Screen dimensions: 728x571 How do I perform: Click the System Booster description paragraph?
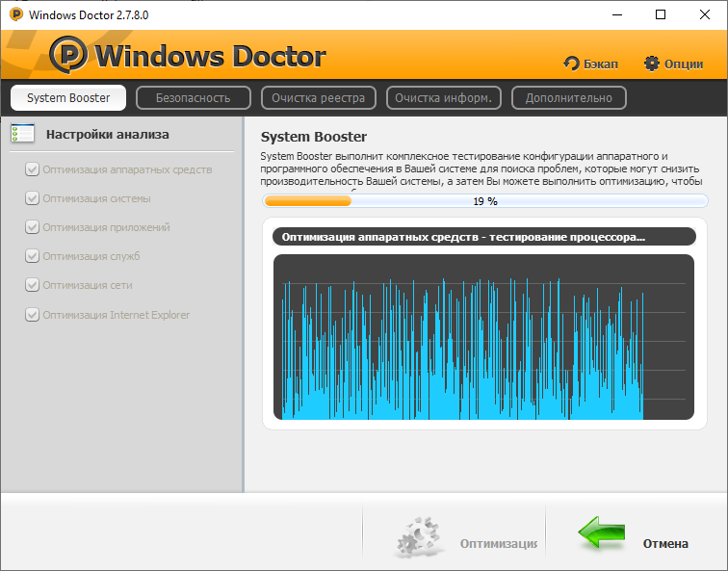coord(481,169)
